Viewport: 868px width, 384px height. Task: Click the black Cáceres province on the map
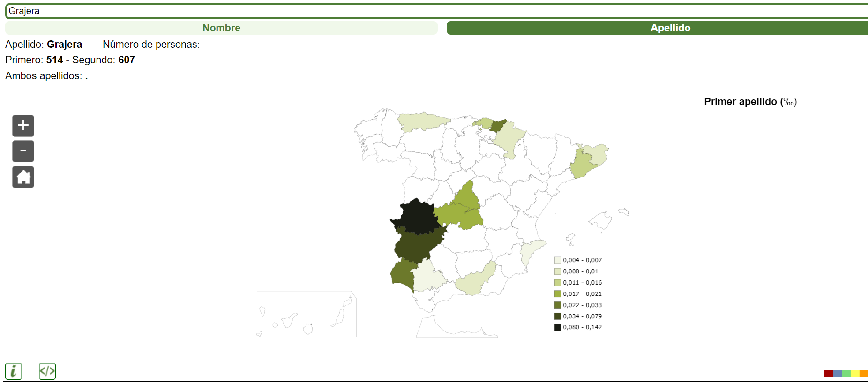click(x=417, y=217)
